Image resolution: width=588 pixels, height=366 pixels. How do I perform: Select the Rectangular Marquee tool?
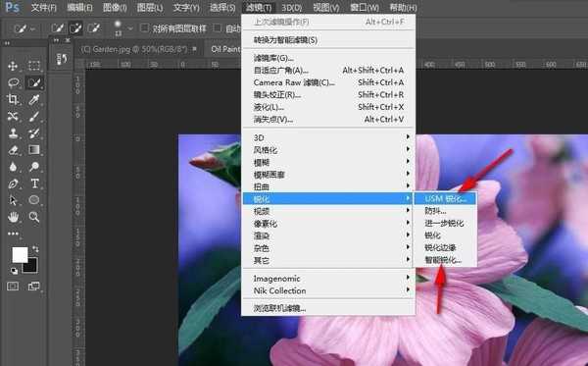tap(34, 66)
